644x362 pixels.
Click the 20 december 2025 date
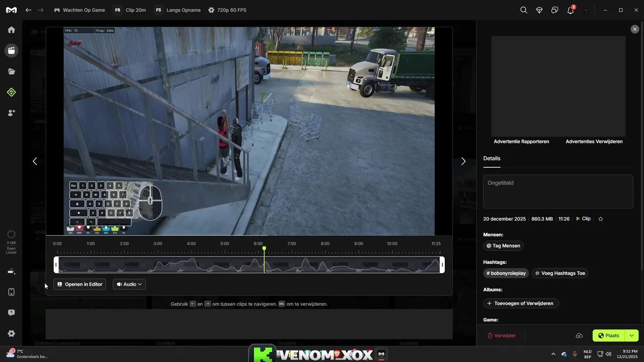(504, 219)
